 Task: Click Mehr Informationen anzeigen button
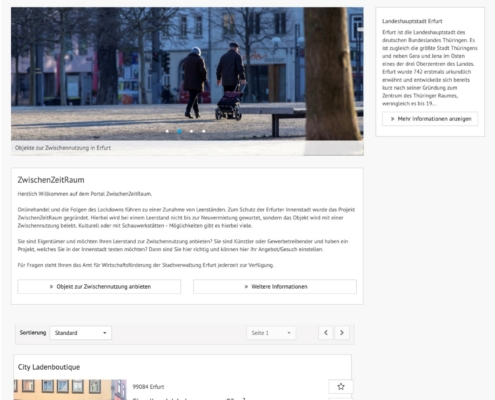coord(430,119)
